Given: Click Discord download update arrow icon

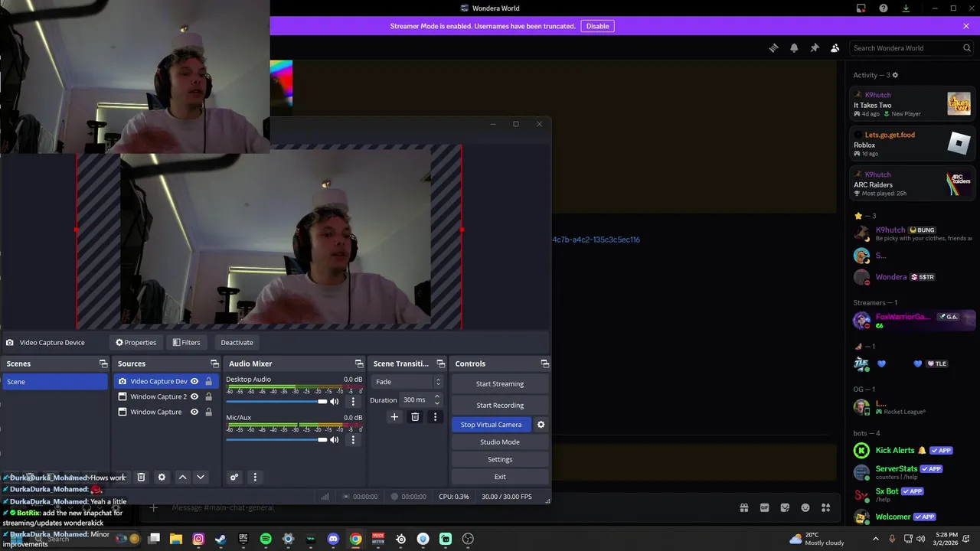Looking at the screenshot, I should point(906,8).
